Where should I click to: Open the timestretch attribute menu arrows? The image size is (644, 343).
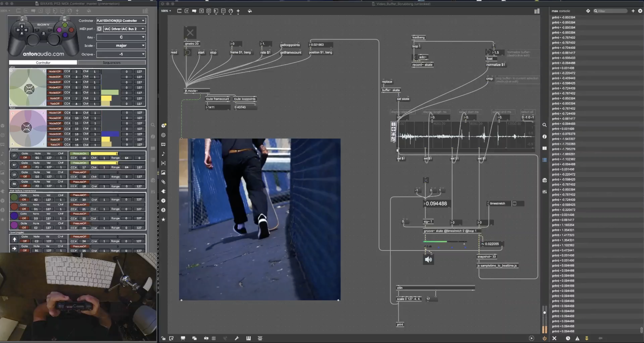[488, 203]
